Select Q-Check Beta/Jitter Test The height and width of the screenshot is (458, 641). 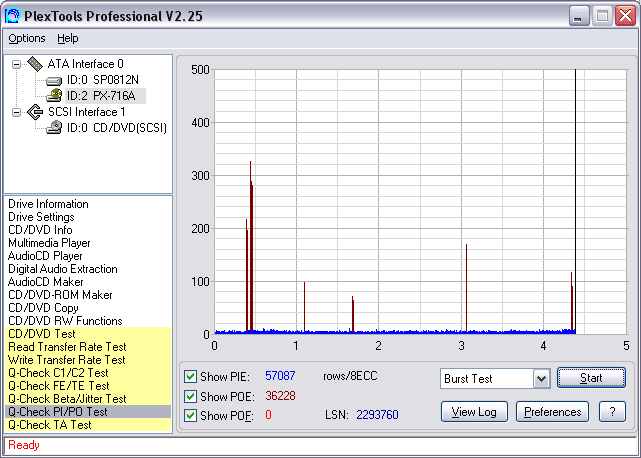[x=88, y=399]
